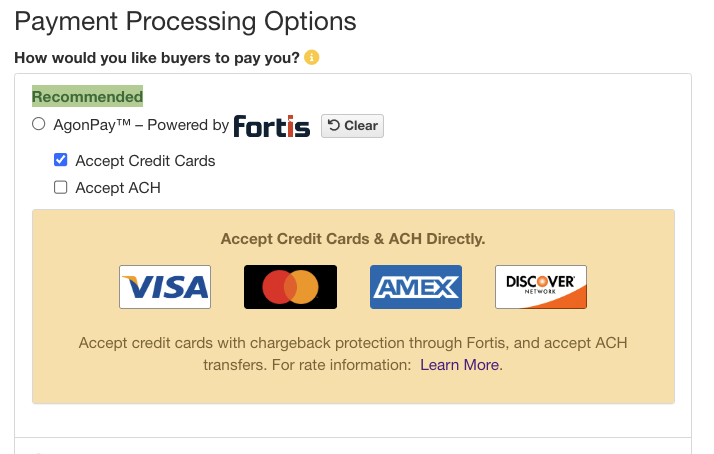Click the Accept Credit Cards label text
714x454 pixels.
145,161
